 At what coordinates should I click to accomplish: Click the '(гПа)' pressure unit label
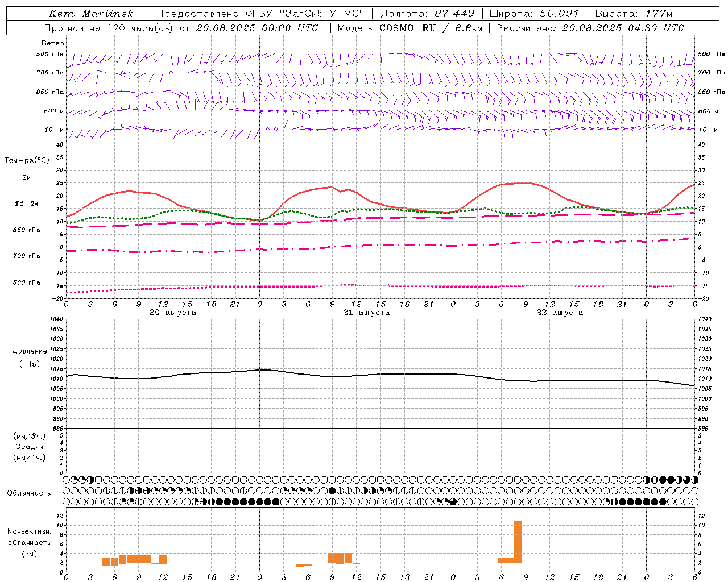[x=30, y=364]
